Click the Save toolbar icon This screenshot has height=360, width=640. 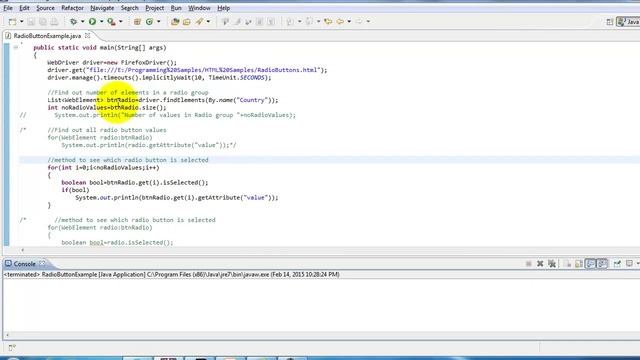click(x=31, y=22)
